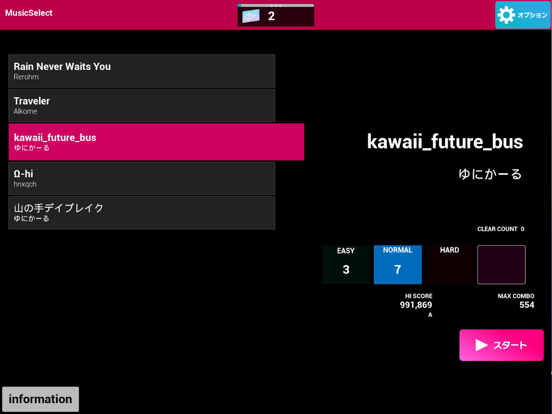Choose NORMAL difficulty level 7

397,264
